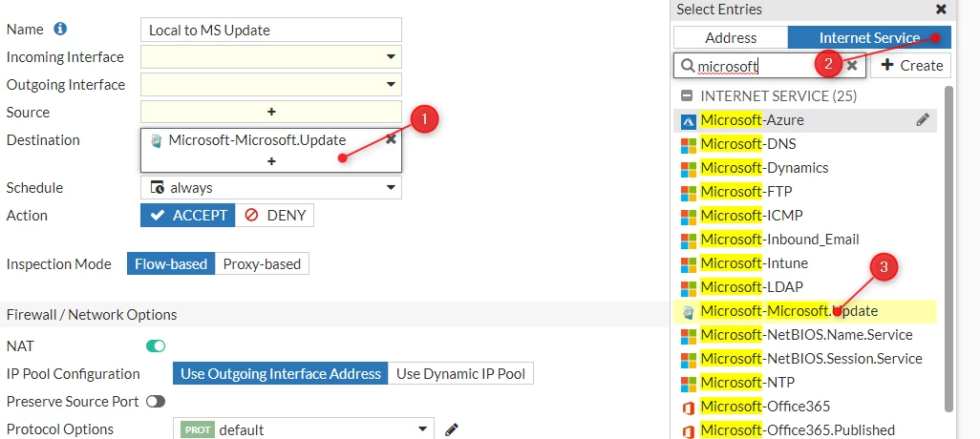This screenshot has width=980, height=439.
Task: Select Microsoft-NTP entry
Action: pyautogui.click(x=805, y=382)
